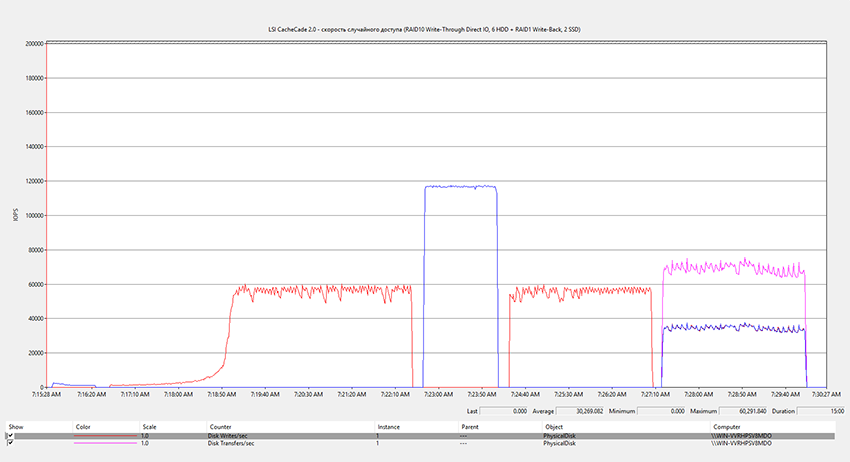Toggle the Disk Writes/sec show checkbox
The height and width of the screenshot is (462, 850).
pyautogui.click(x=12, y=436)
